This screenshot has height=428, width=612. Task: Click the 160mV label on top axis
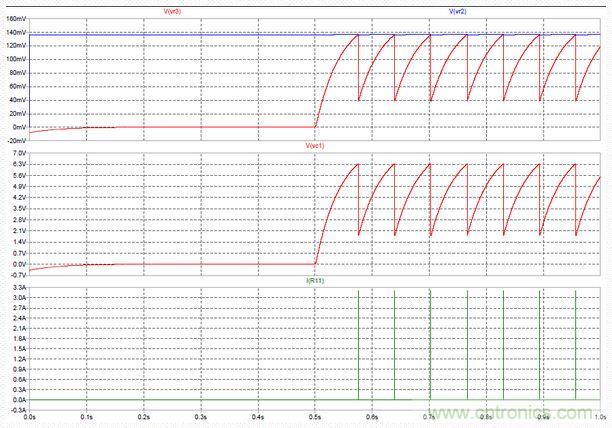pos(16,19)
